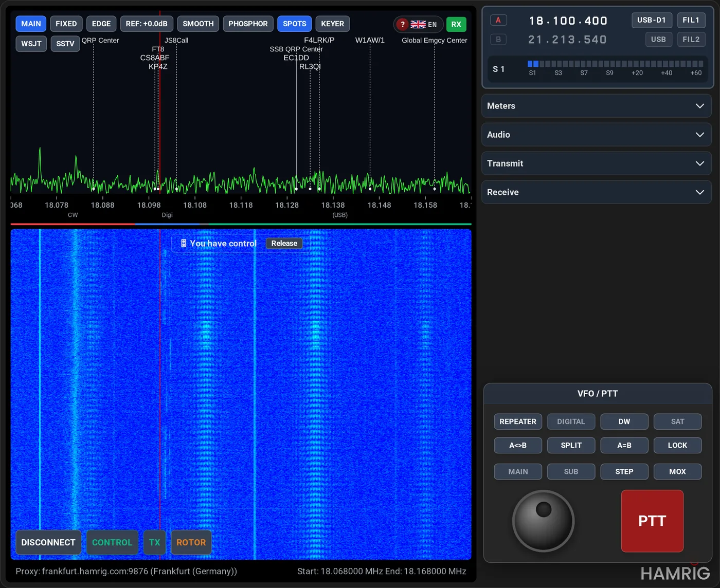Viewport: 720px width, 588px height.
Task: Select VFO B indicator
Action: [x=498, y=39]
